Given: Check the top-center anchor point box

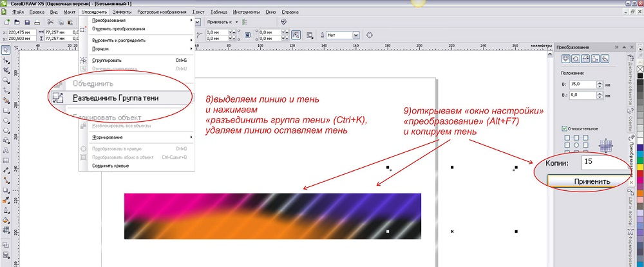Looking at the screenshot, I should point(576,138).
